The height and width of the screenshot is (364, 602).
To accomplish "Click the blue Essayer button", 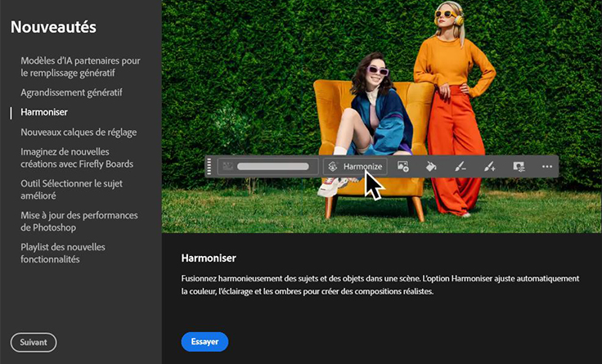I will pos(204,342).
